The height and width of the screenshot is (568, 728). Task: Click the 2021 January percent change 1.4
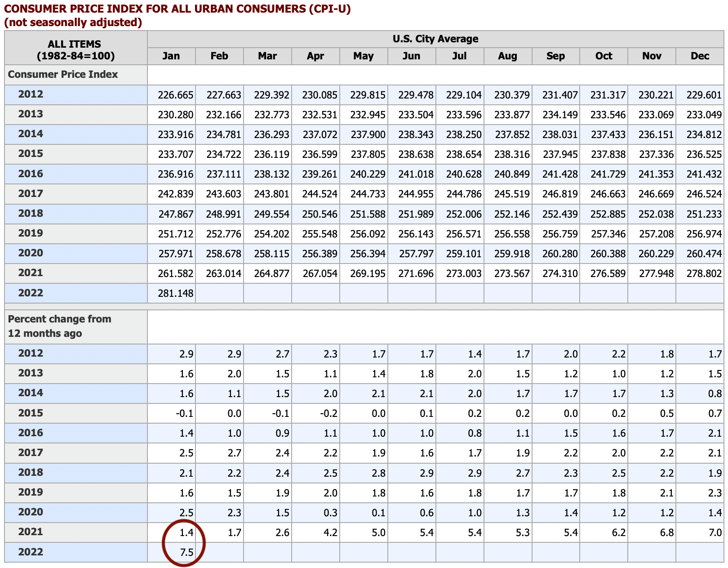point(186,532)
